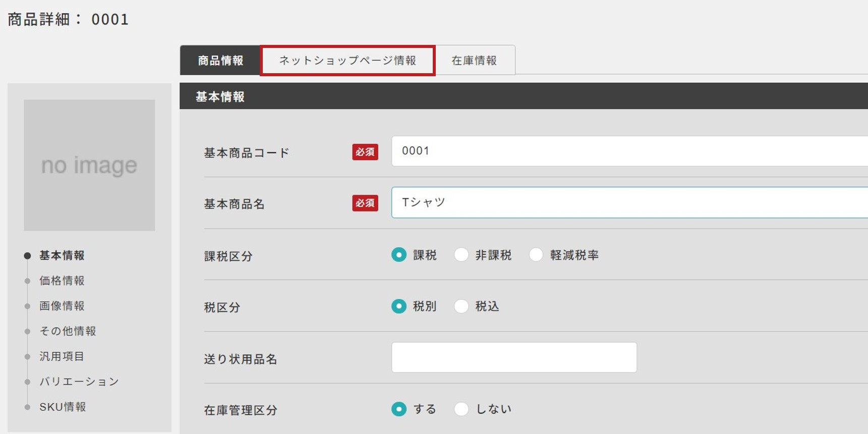
Task: Select しない for 在庫管理区分
Action: 461,409
